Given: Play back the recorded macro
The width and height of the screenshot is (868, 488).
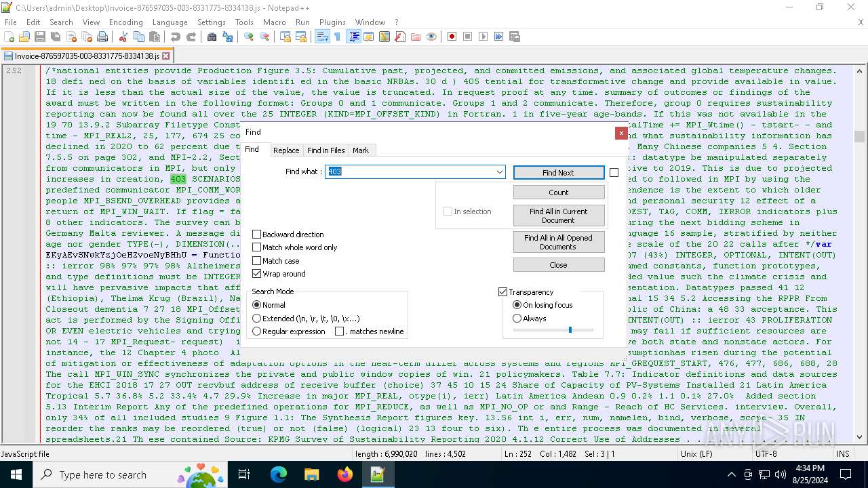Looking at the screenshot, I should (x=484, y=37).
